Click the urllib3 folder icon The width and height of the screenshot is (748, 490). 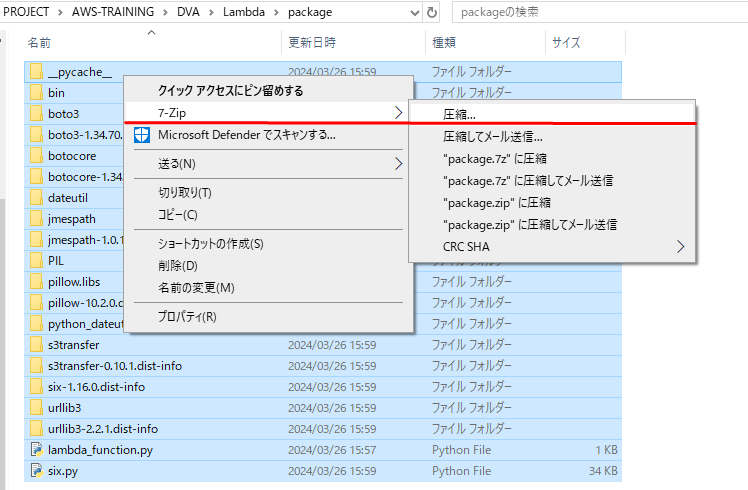36,408
